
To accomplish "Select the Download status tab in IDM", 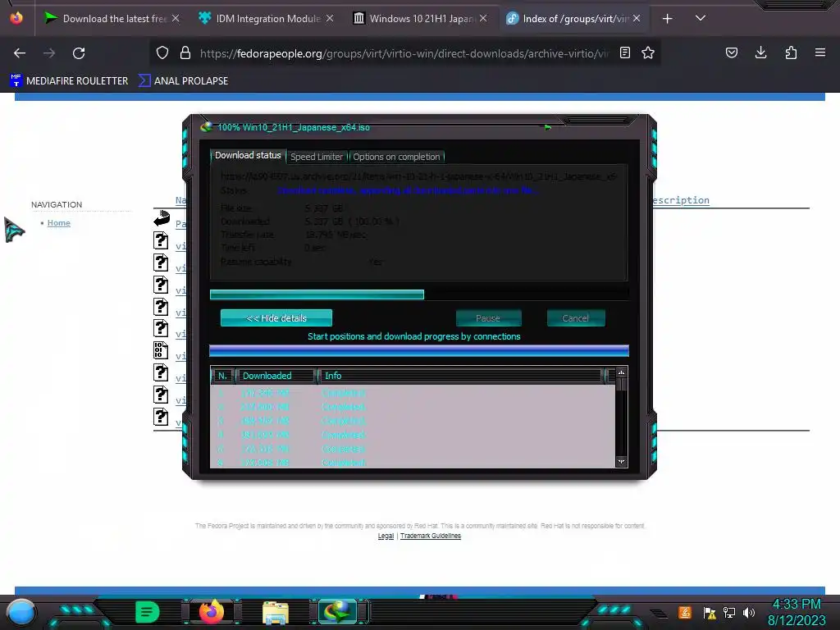I will point(248,155).
